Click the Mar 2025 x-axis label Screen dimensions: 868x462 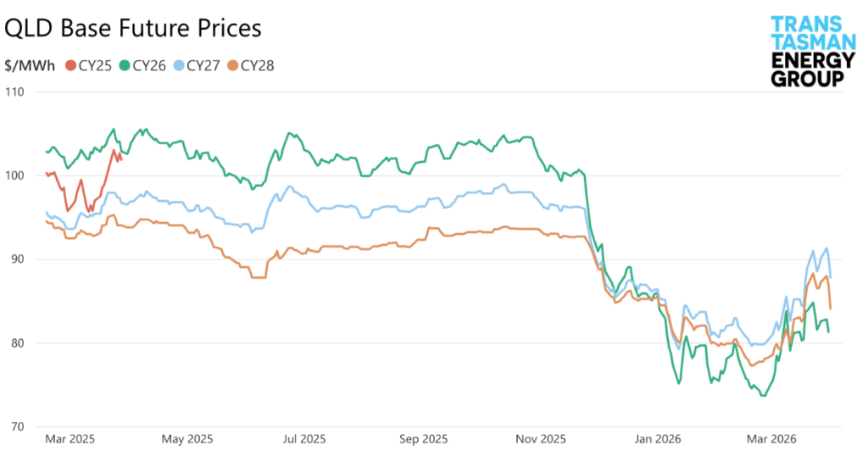(70, 438)
